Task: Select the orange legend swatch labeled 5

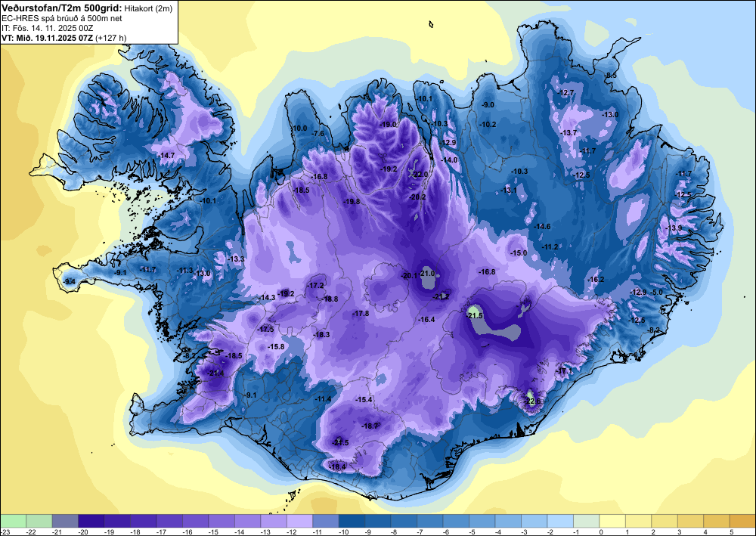Action: pyautogui.click(x=742, y=521)
